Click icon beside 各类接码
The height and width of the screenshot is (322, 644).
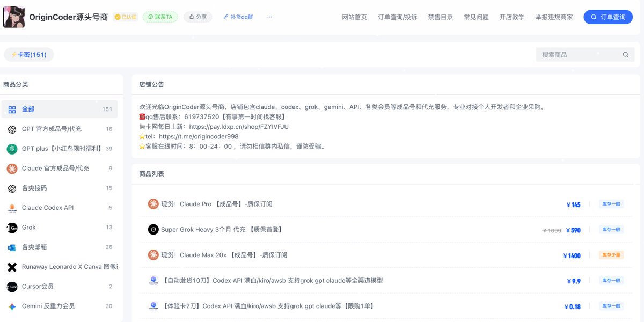12,188
